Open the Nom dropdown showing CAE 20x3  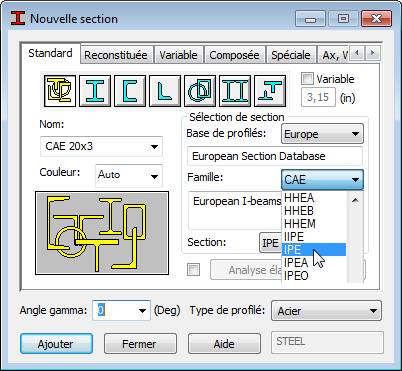point(101,146)
